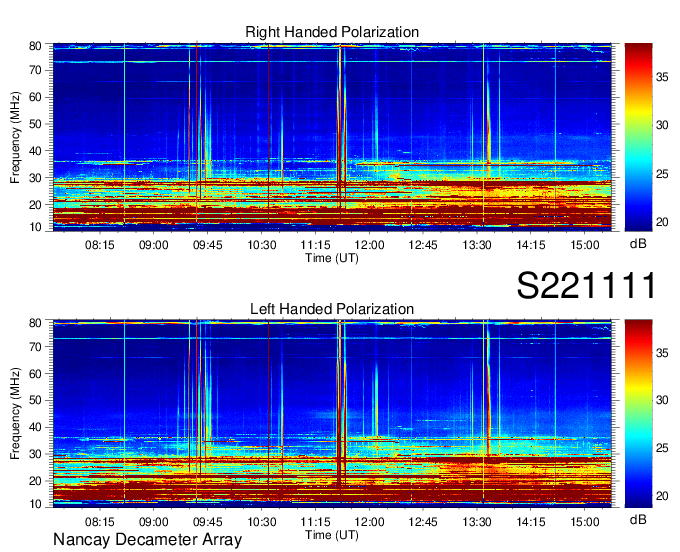
Task: Click the "Nancay Decameter Array" caption
Action: [147, 539]
